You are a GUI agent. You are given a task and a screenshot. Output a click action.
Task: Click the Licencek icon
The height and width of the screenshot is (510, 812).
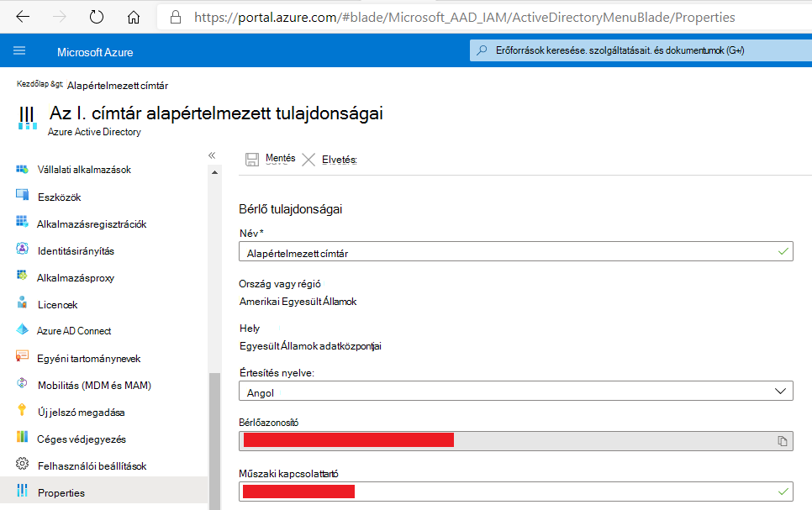point(22,302)
